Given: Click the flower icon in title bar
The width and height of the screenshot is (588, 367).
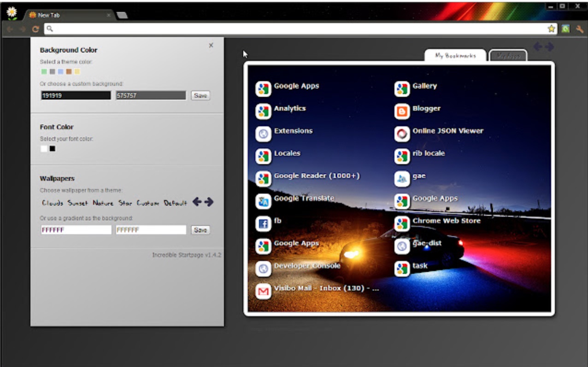Looking at the screenshot, I should (12, 12).
